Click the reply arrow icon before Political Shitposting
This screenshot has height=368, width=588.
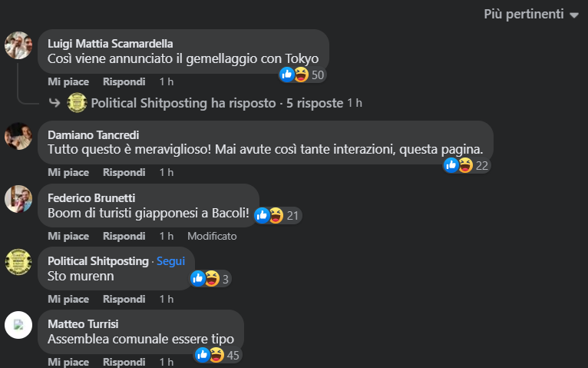[x=55, y=102]
